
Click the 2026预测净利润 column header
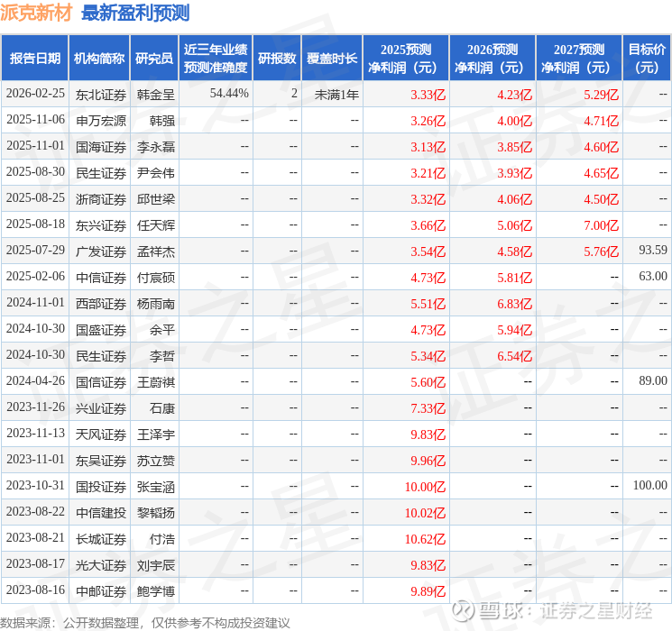pos(492,59)
